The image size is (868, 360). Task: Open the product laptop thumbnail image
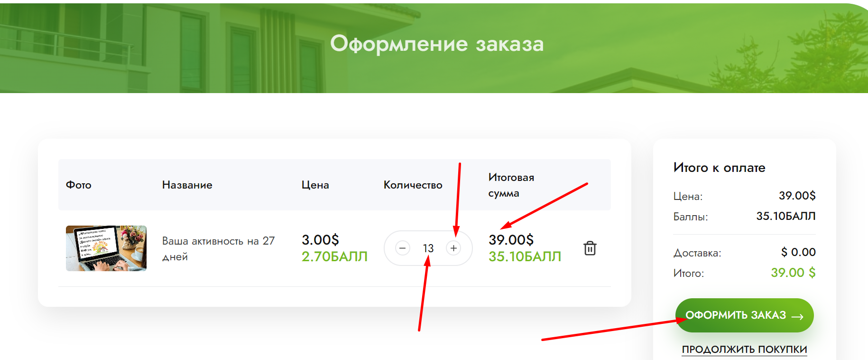(x=106, y=248)
